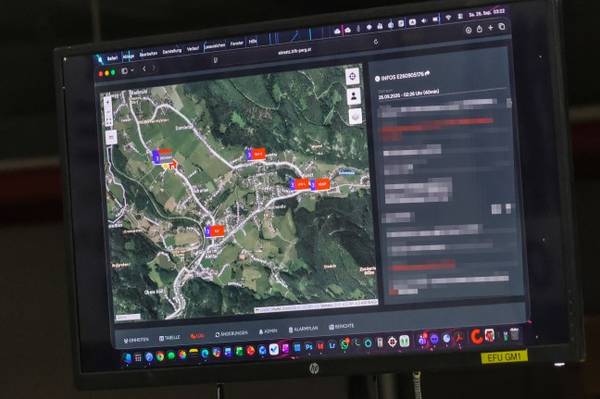Open the Fenster menu
600x399 pixels.
[237, 44]
